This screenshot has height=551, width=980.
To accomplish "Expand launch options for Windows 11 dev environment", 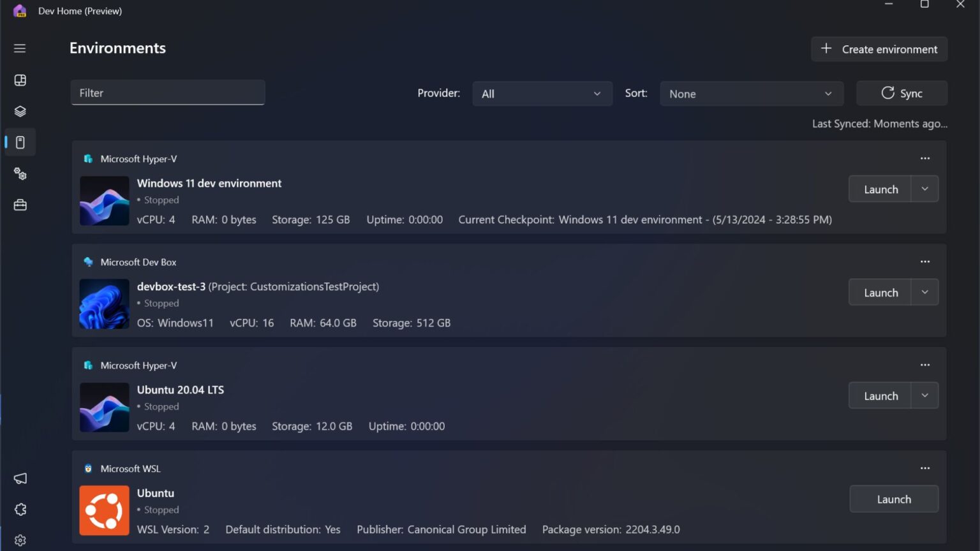I will (x=924, y=189).
